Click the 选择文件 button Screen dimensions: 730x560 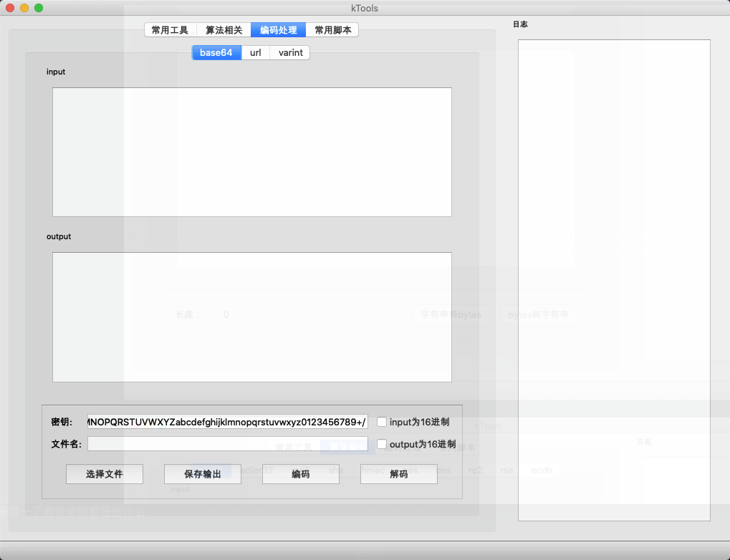[105, 474]
